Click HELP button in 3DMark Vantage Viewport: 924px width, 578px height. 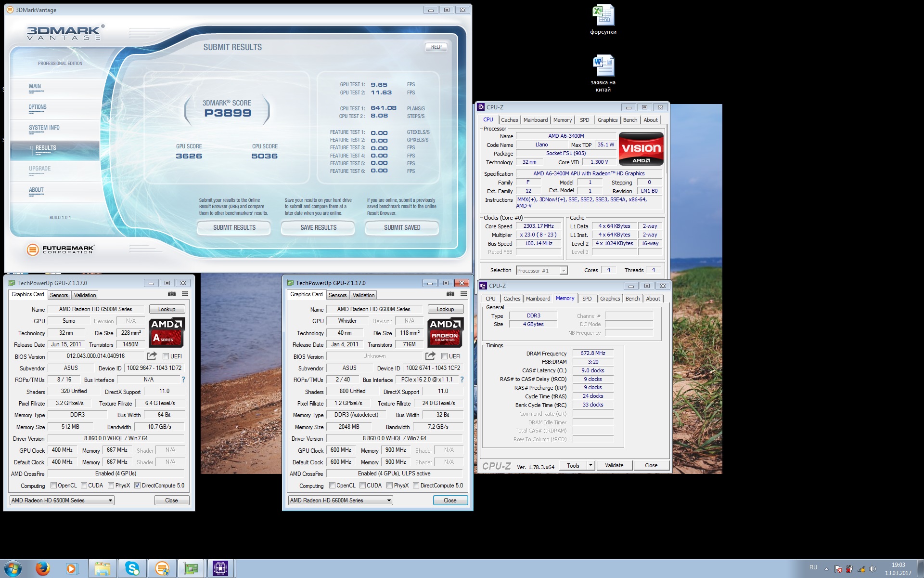click(x=436, y=47)
